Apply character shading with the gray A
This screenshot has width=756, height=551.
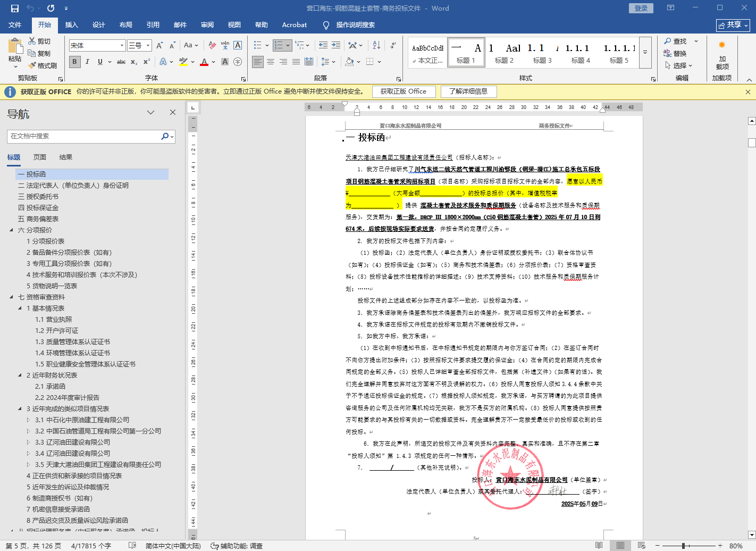point(225,62)
